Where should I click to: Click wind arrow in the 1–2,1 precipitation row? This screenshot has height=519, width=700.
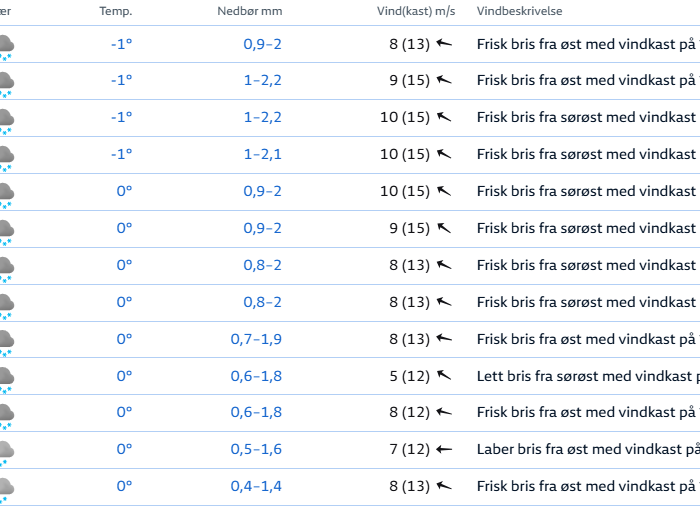tap(444, 154)
